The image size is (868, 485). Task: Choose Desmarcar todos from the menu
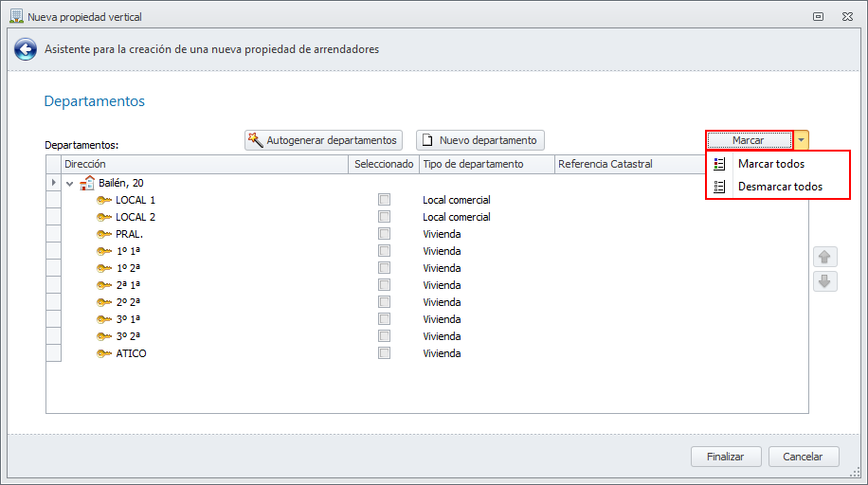pyautogui.click(x=780, y=187)
